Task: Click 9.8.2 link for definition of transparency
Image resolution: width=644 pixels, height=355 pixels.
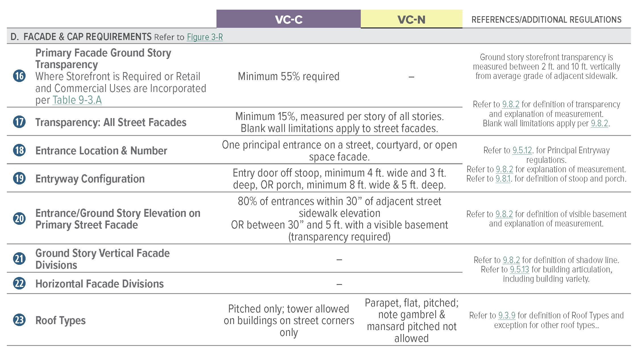Action: 510,104
